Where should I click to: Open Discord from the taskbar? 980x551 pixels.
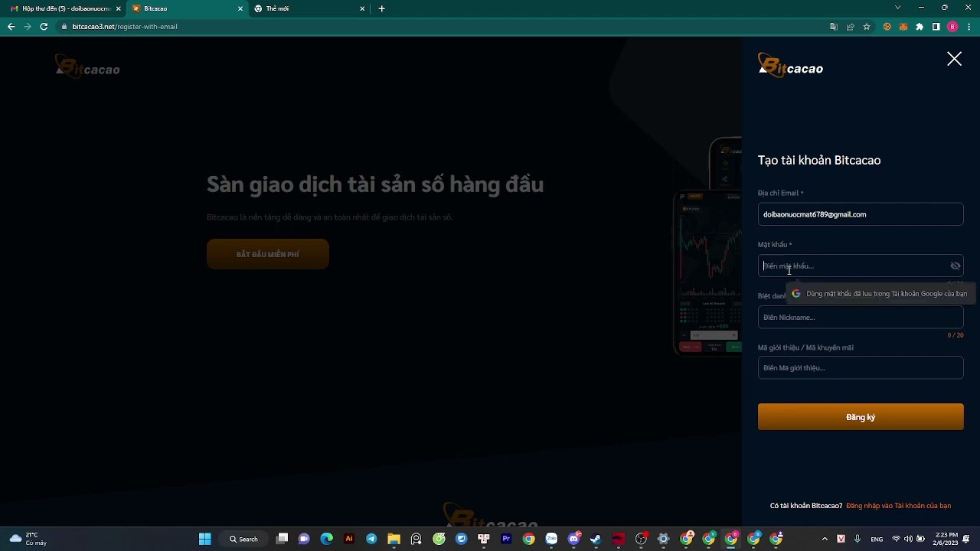[x=574, y=539]
